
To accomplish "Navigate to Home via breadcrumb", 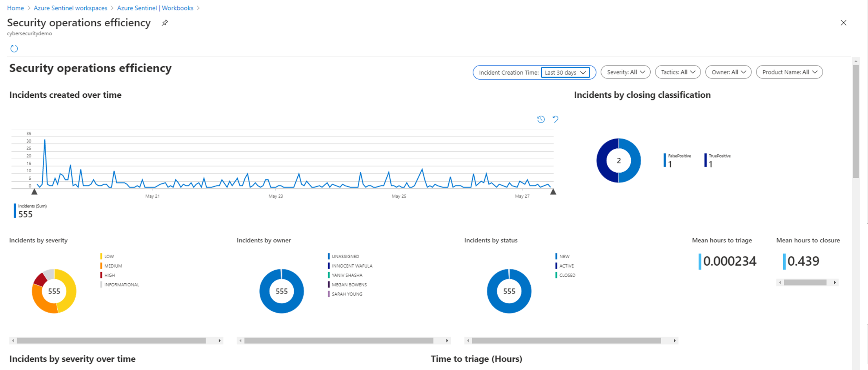I will [15, 8].
